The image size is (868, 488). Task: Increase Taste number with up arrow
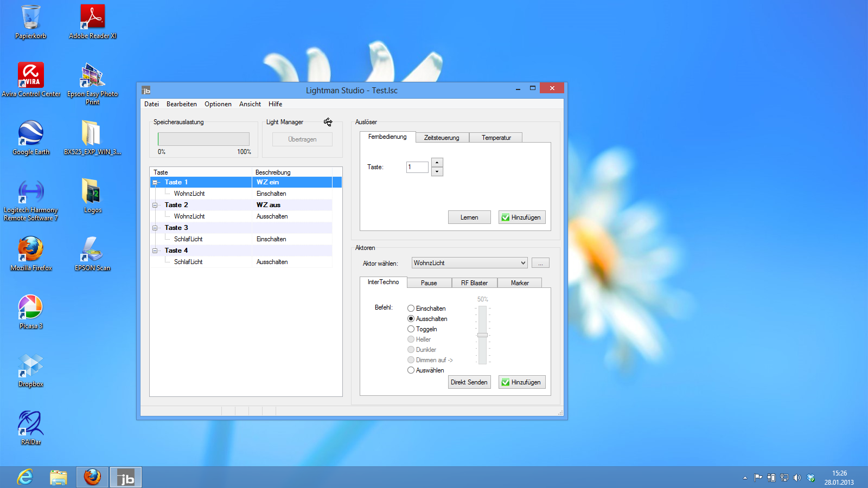tap(437, 163)
